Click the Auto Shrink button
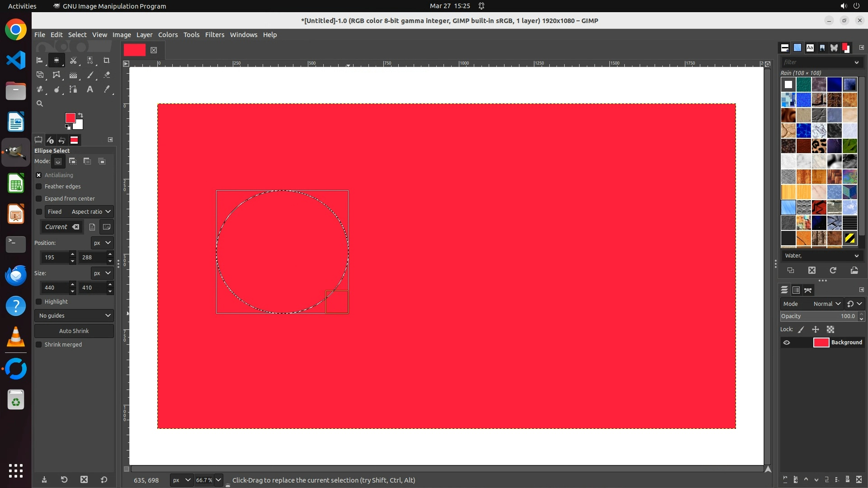Viewport: 868px width, 488px height. [74, 331]
